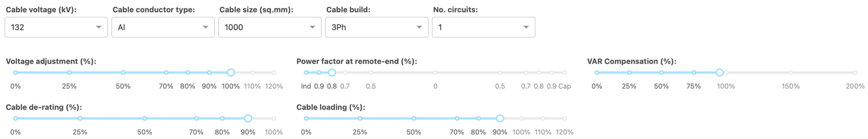
Task: Open the No. circuits dropdown
Action: (483, 27)
